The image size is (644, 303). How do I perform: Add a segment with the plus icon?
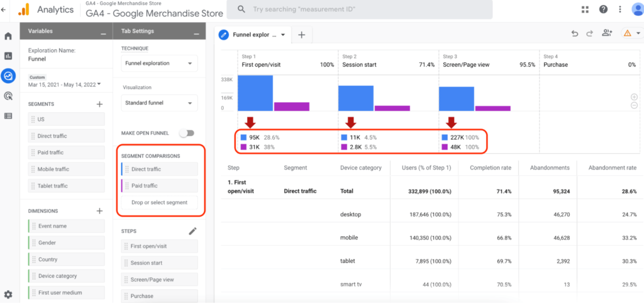tap(99, 104)
